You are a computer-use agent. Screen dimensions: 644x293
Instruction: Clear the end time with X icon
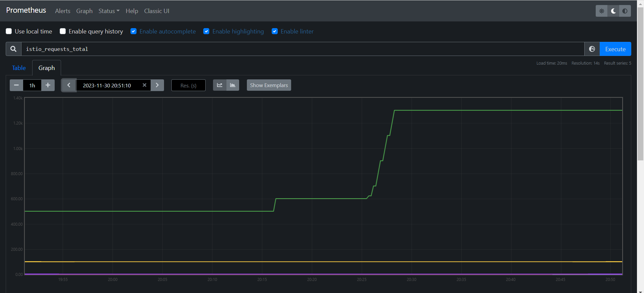(x=145, y=85)
